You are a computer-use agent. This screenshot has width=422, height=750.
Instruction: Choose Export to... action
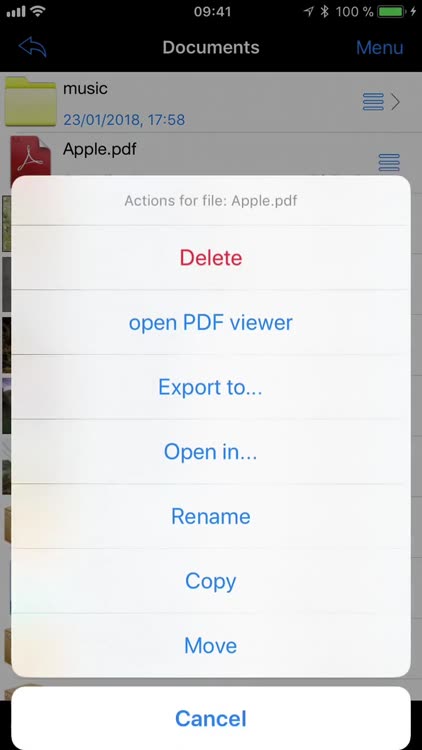click(x=211, y=387)
